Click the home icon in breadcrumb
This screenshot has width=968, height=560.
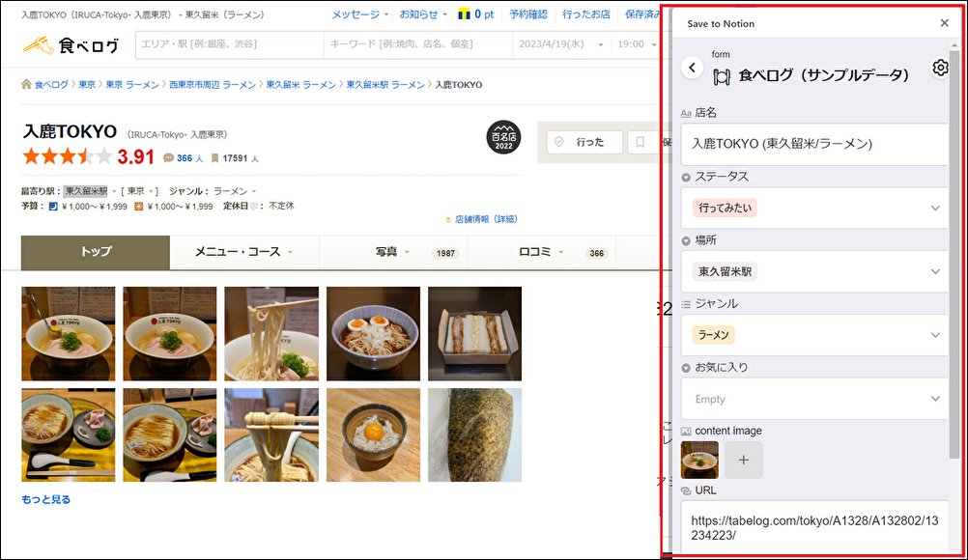[x=26, y=85]
